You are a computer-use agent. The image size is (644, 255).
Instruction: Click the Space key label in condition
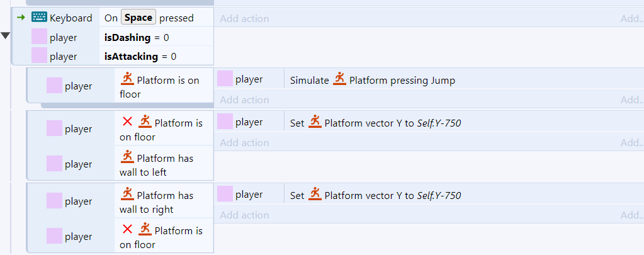pyautogui.click(x=138, y=18)
